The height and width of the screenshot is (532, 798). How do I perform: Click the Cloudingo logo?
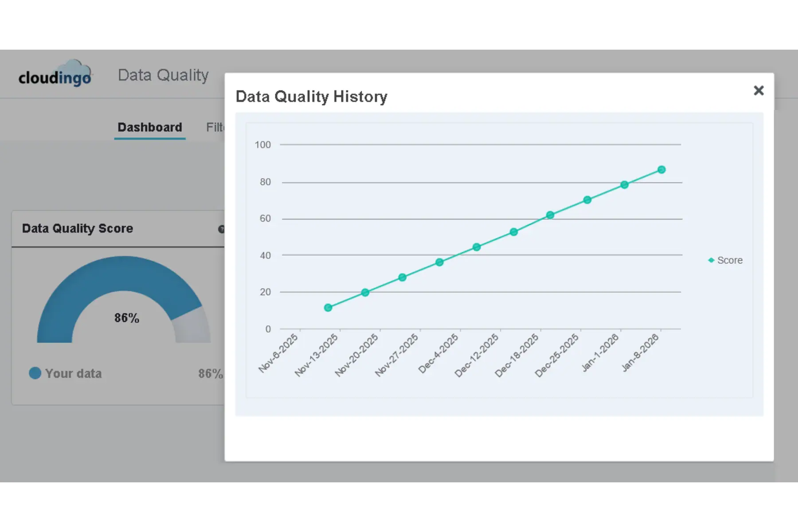[55, 74]
